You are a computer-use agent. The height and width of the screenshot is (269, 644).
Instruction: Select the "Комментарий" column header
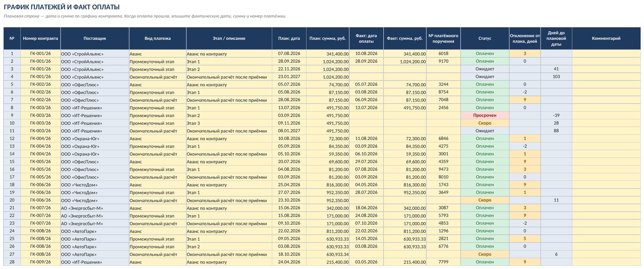pos(606,38)
